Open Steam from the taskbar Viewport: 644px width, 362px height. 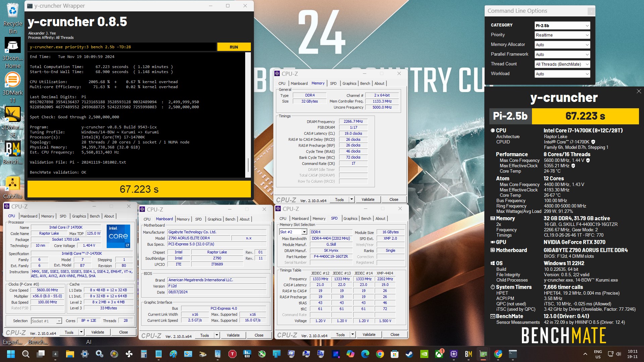[x=410, y=354]
